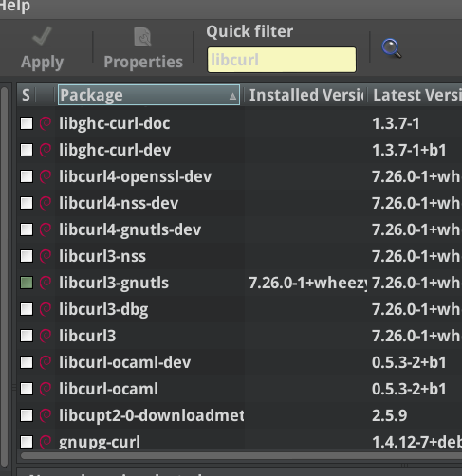This screenshot has height=476, width=462.
Task: Sort by Latest Version column header
Action: pos(416,95)
